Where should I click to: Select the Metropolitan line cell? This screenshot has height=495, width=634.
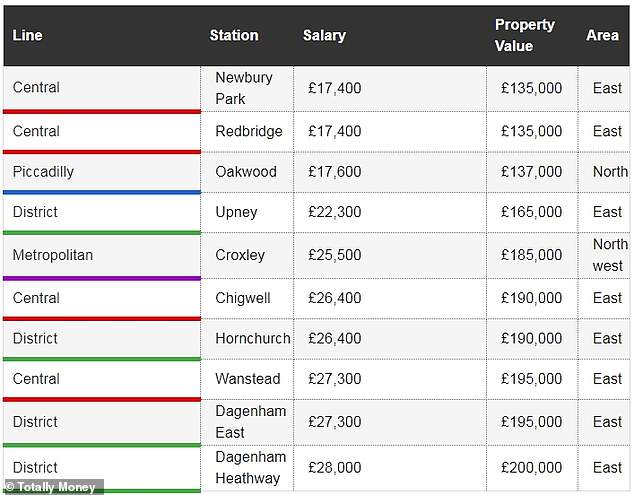(x=52, y=255)
